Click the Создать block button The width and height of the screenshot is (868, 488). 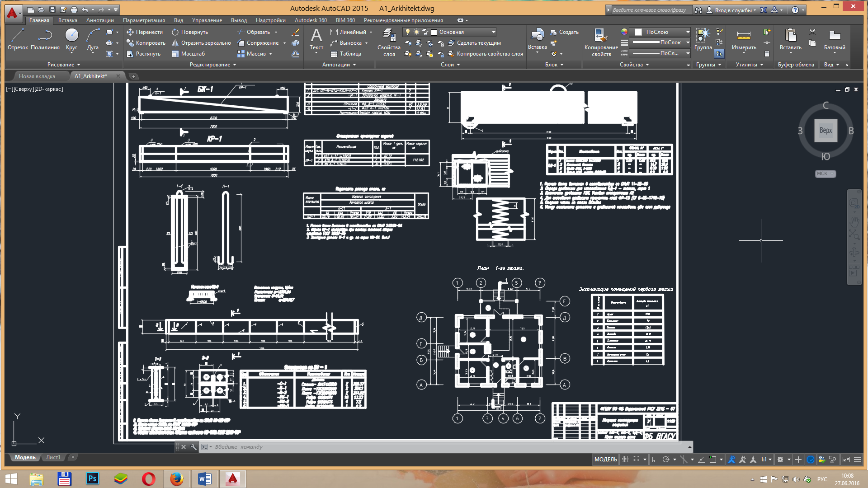pos(564,32)
